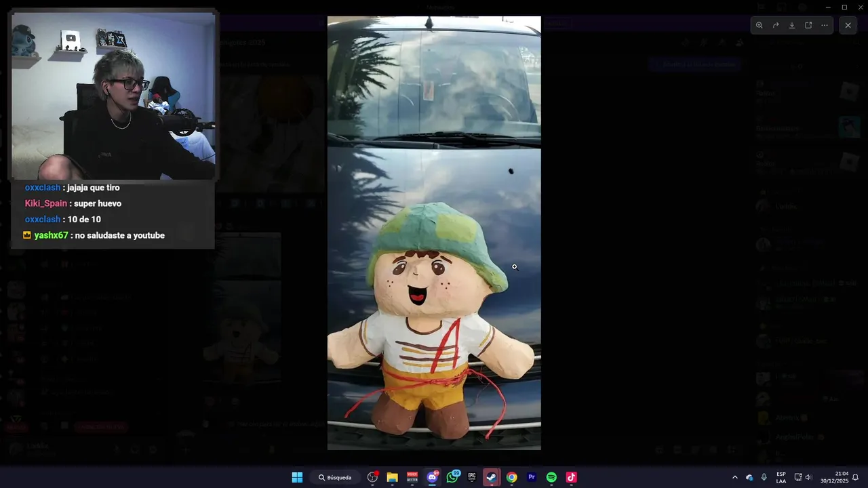This screenshot has width=868, height=488.
Task: Open Steam from the taskbar
Action: coord(492,477)
